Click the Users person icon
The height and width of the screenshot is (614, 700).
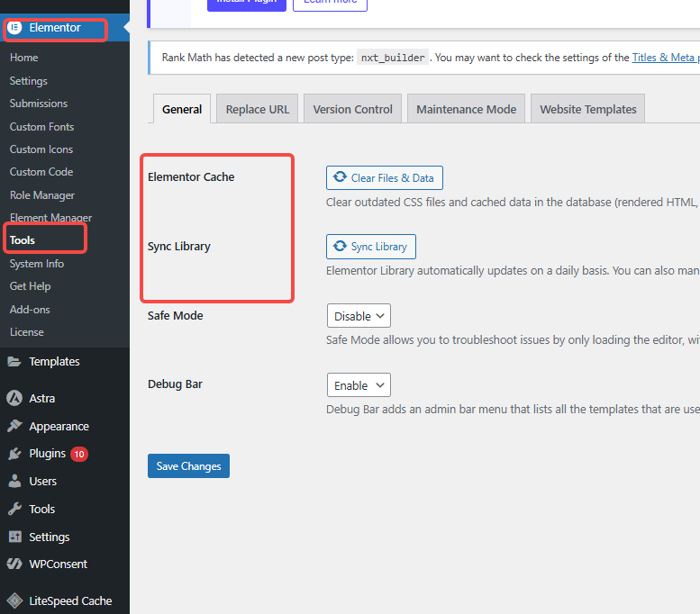coord(14,482)
